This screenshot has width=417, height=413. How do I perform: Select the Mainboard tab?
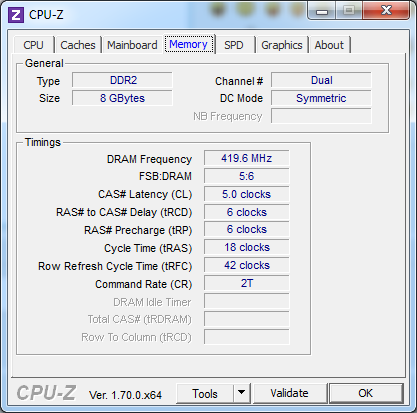pyautogui.click(x=132, y=45)
